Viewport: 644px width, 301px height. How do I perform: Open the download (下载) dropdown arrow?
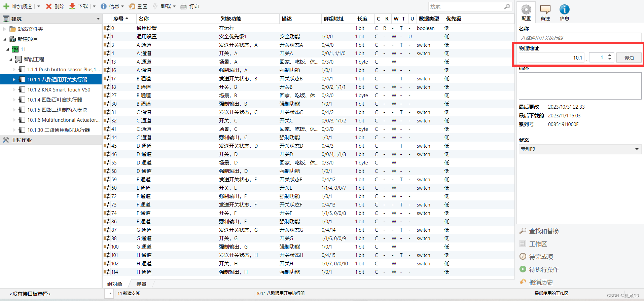(94, 6)
